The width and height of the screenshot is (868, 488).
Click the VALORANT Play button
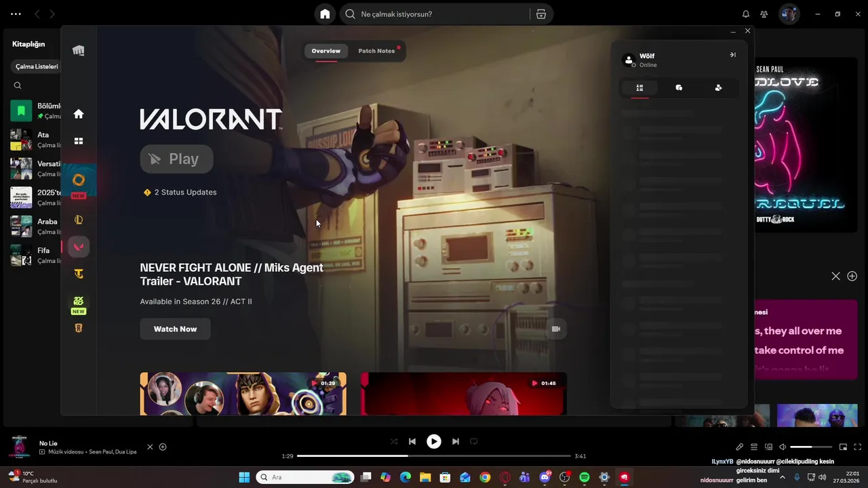coord(176,159)
